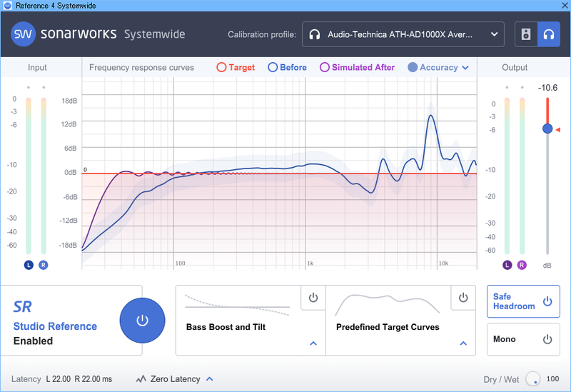The width and height of the screenshot is (571, 392).
Task: Click the Zero Latency waveform icon
Action: [x=141, y=379]
